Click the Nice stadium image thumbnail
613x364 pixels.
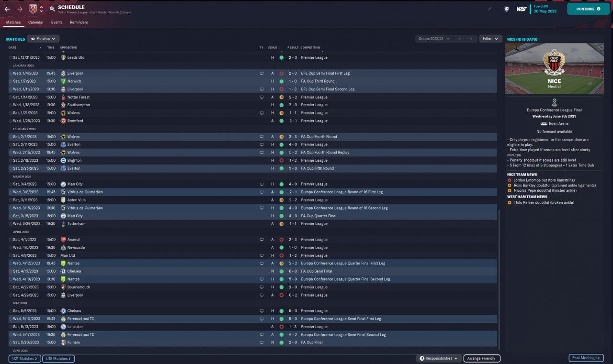pyautogui.click(x=554, y=68)
